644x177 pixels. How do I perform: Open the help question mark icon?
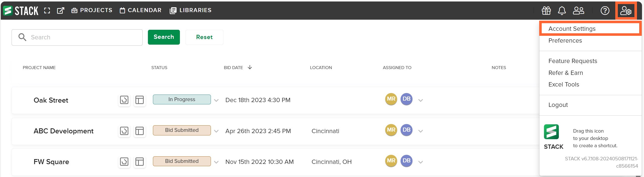pyautogui.click(x=605, y=11)
